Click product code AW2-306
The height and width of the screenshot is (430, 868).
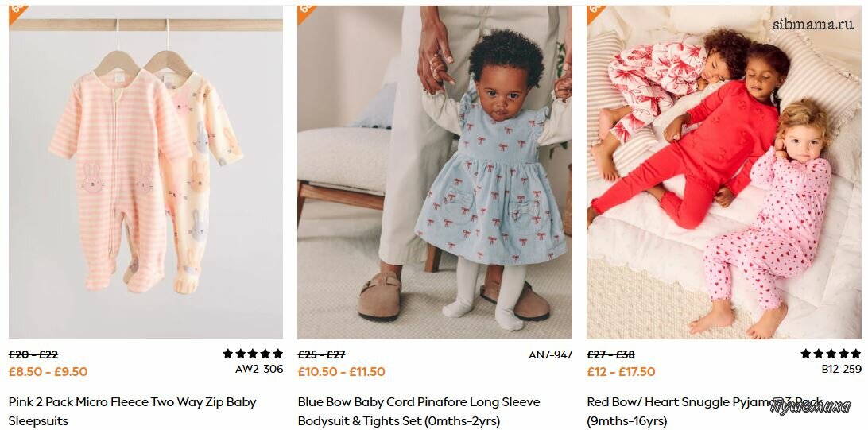tap(259, 369)
